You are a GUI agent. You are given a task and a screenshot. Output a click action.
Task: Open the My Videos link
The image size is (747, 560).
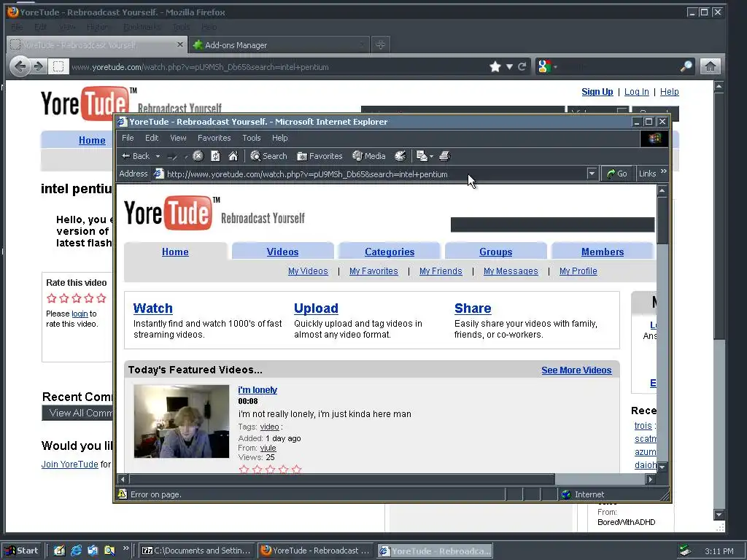[x=309, y=271]
